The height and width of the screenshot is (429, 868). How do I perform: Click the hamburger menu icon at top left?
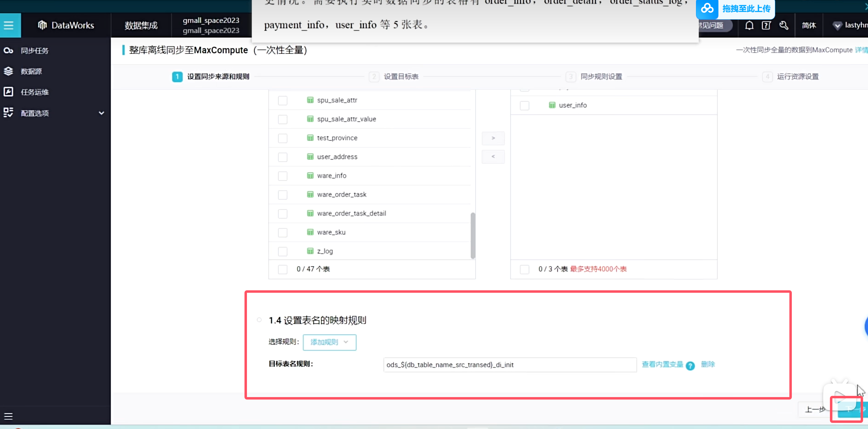(9, 25)
